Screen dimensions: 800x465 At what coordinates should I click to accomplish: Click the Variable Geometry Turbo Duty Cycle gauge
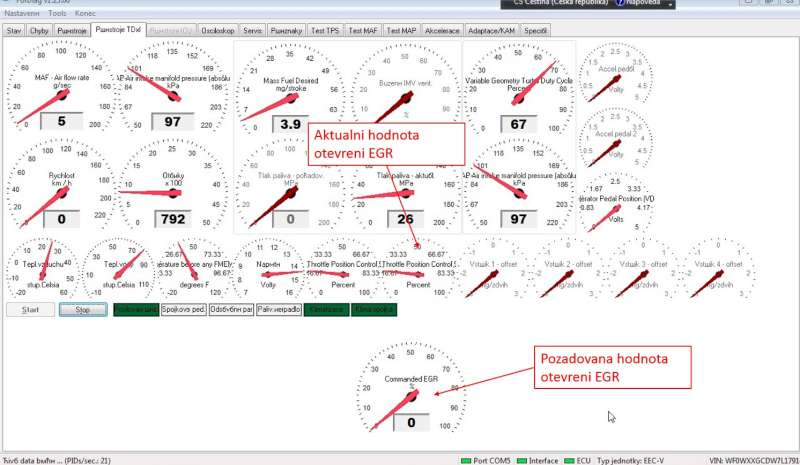click(x=518, y=88)
